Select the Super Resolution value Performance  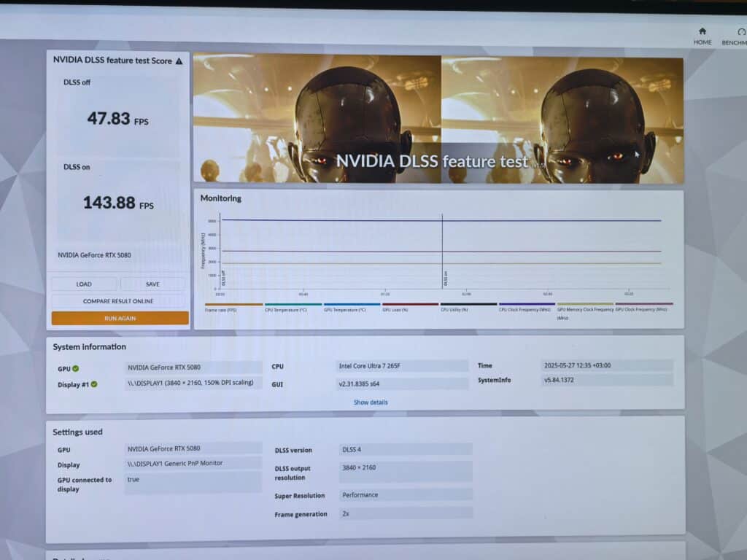pyautogui.click(x=406, y=495)
